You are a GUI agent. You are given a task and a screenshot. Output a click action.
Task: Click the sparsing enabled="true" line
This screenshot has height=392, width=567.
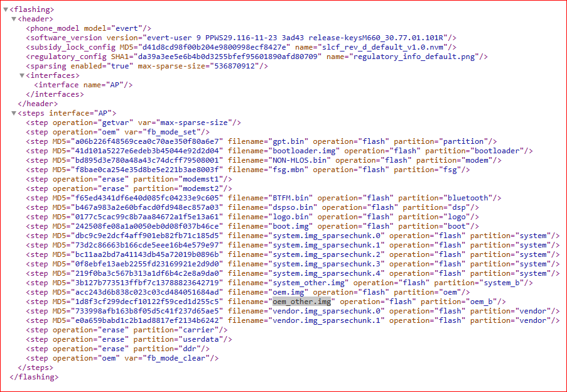[x=147, y=66]
